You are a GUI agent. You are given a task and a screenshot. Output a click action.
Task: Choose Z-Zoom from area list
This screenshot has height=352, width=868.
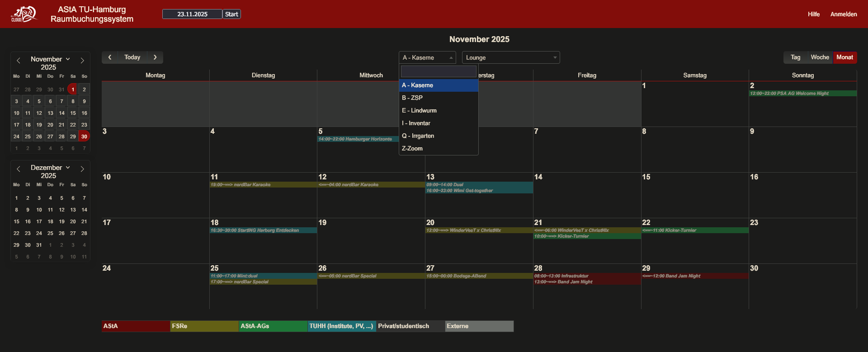412,149
